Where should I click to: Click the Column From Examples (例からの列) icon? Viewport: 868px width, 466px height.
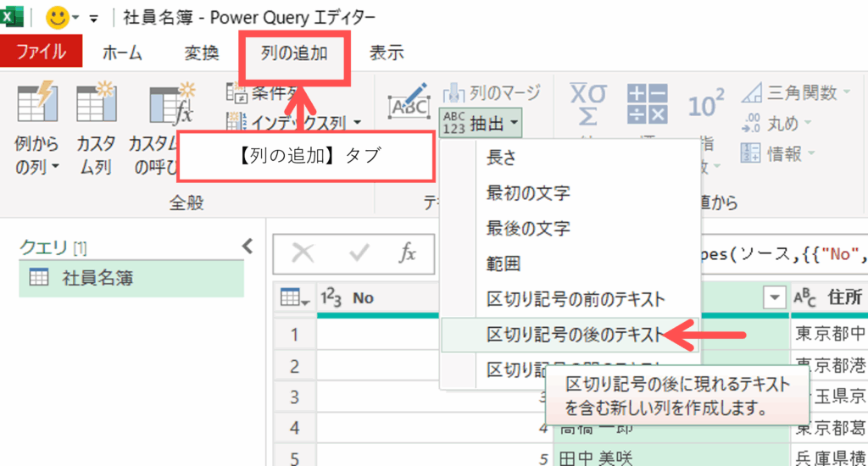[36, 106]
